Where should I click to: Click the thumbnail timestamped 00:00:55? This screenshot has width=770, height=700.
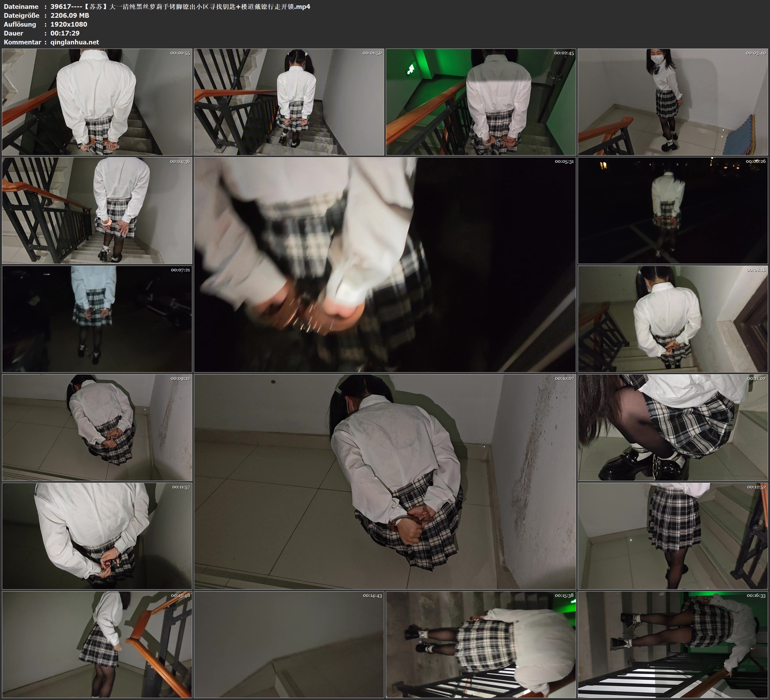(x=97, y=102)
